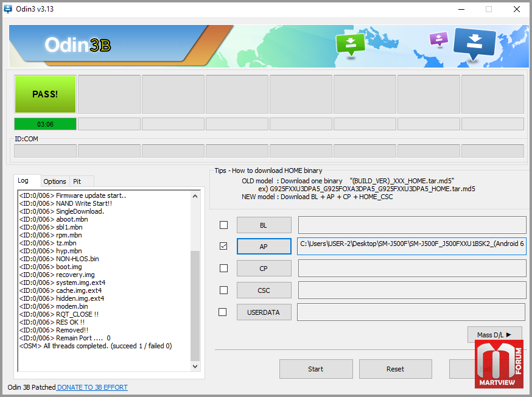Click the first ID:COM port box
Viewport: 532px width, 397px height.
click(45, 150)
